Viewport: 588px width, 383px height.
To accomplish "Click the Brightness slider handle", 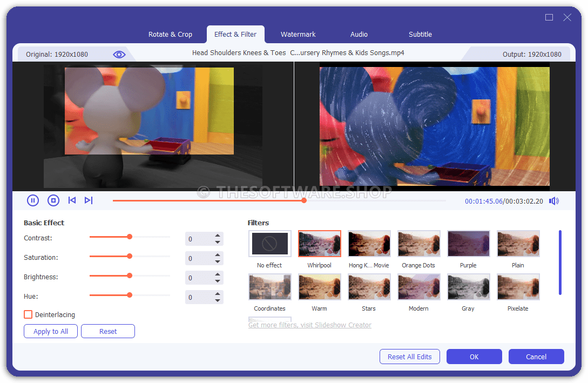I will tap(130, 276).
